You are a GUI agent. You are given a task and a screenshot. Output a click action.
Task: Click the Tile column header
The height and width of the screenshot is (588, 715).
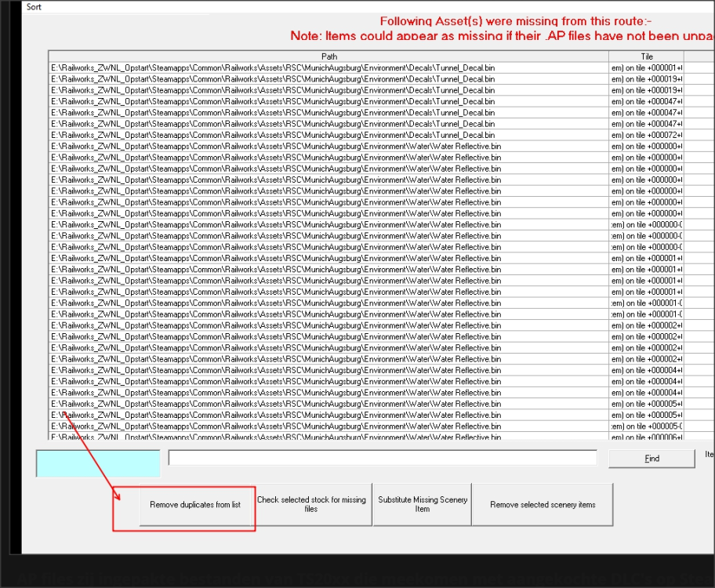[x=646, y=56]
